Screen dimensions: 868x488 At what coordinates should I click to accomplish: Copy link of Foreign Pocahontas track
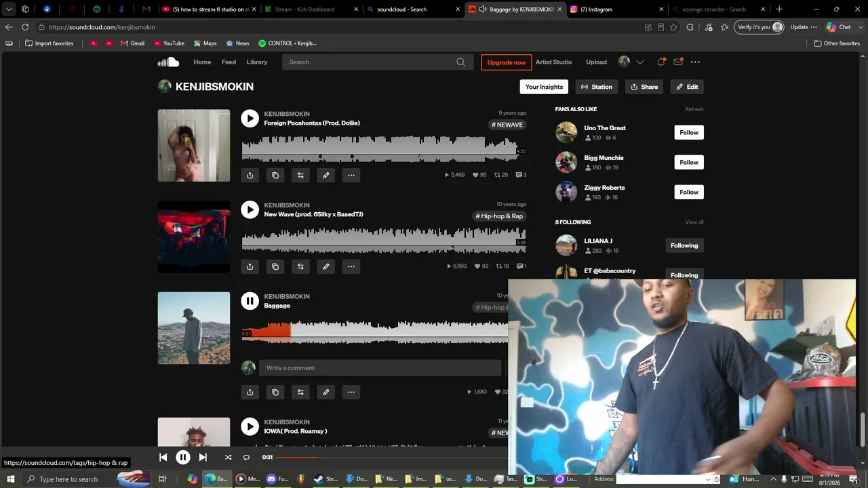click(x=275, y=175)
